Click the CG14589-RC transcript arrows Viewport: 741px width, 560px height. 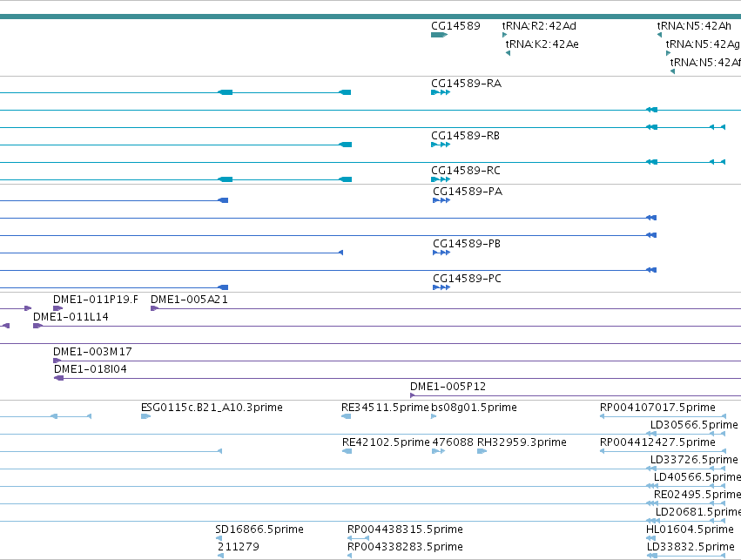(441, 179)
